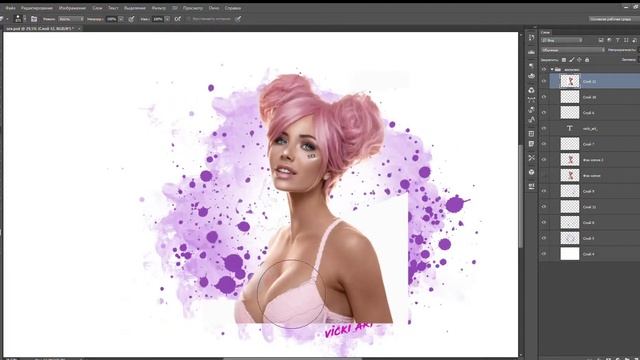Lock all padlock icon in Layers panel
This screenshot has height=360, width=640.
[587, 60]
